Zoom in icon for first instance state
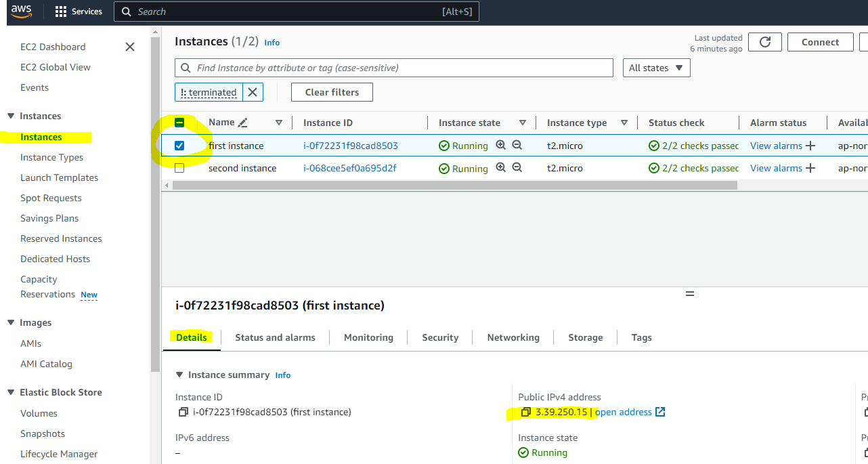The height and width of the screenshot is (464, 868). click(x=501, y=145)
